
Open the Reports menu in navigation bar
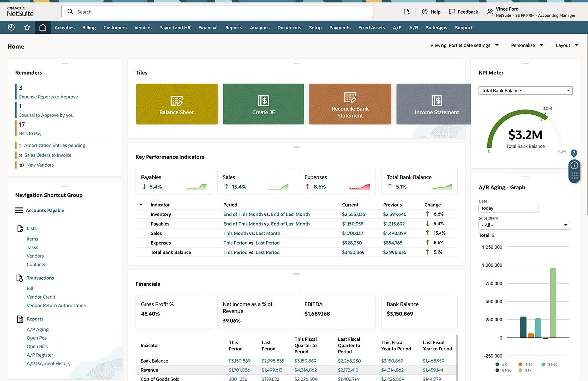point(233,28)
